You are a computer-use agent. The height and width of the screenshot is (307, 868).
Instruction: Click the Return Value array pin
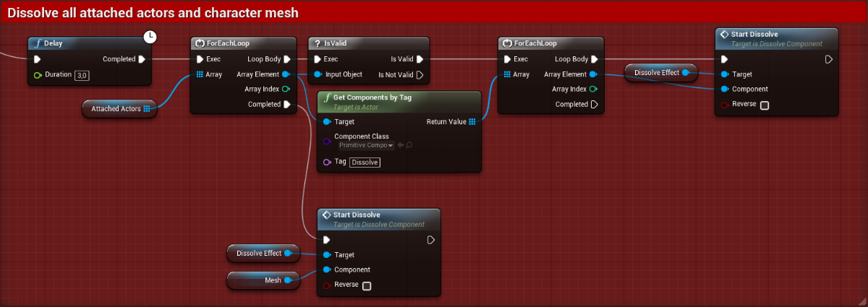pos(472,121)
